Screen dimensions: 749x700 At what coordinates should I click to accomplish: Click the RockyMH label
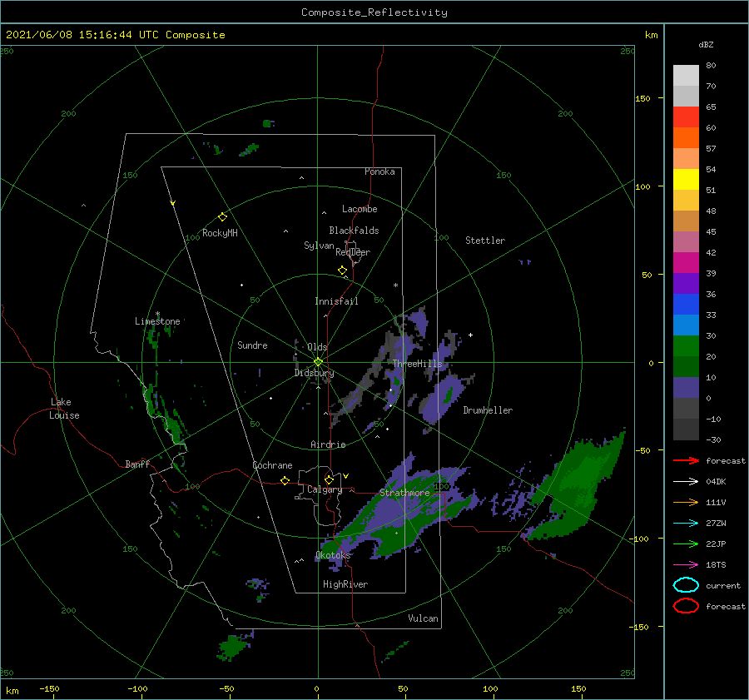(220, 233)
